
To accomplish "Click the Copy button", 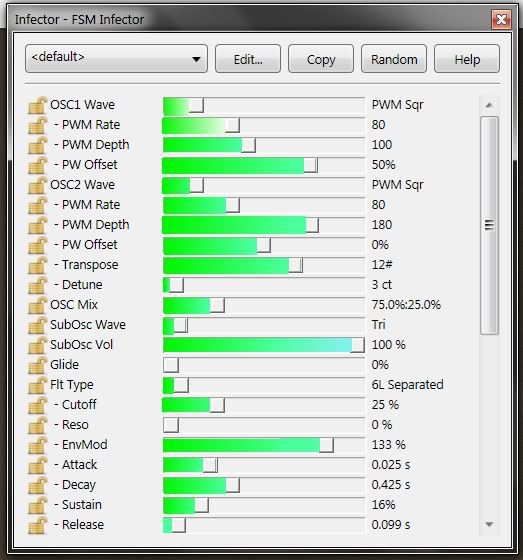I will (x=321, y=59).
